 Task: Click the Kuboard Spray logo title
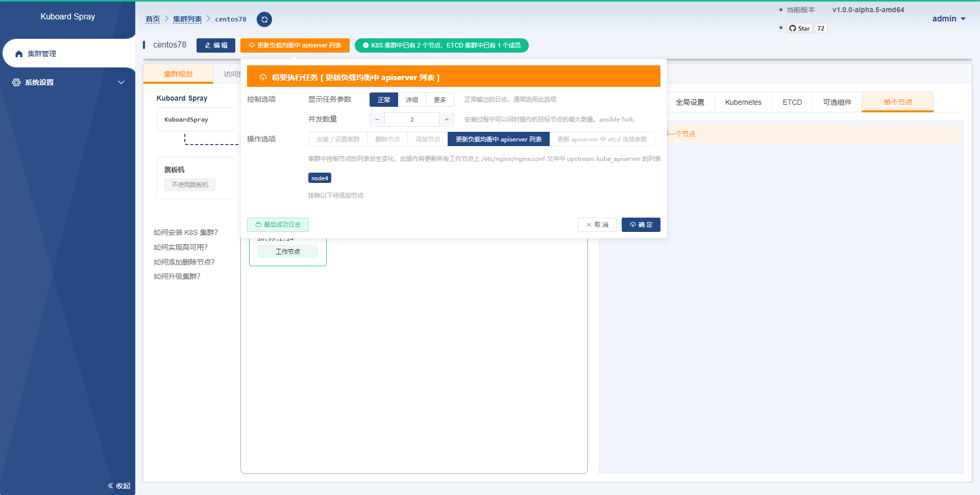68,16
